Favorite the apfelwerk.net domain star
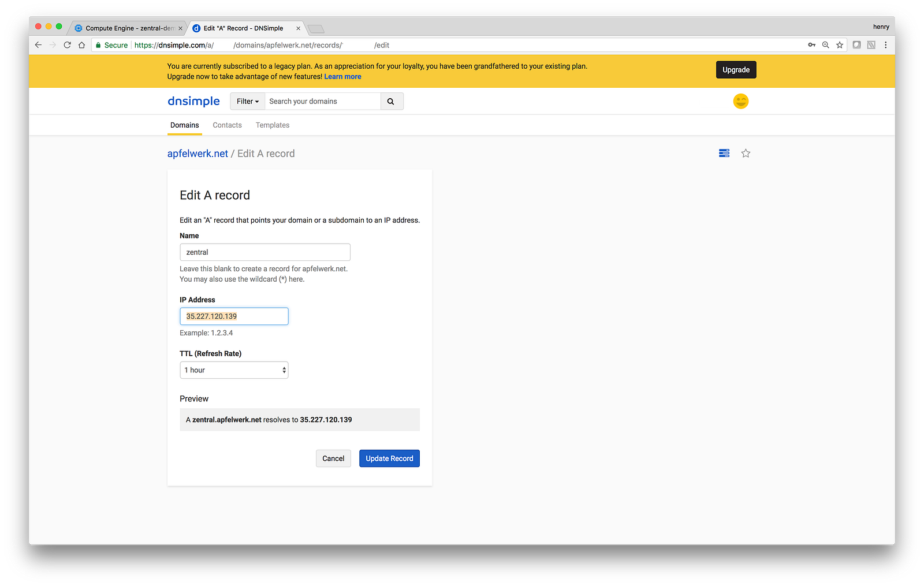This screenshot has height=586, width=924. [x=746, y=153]
